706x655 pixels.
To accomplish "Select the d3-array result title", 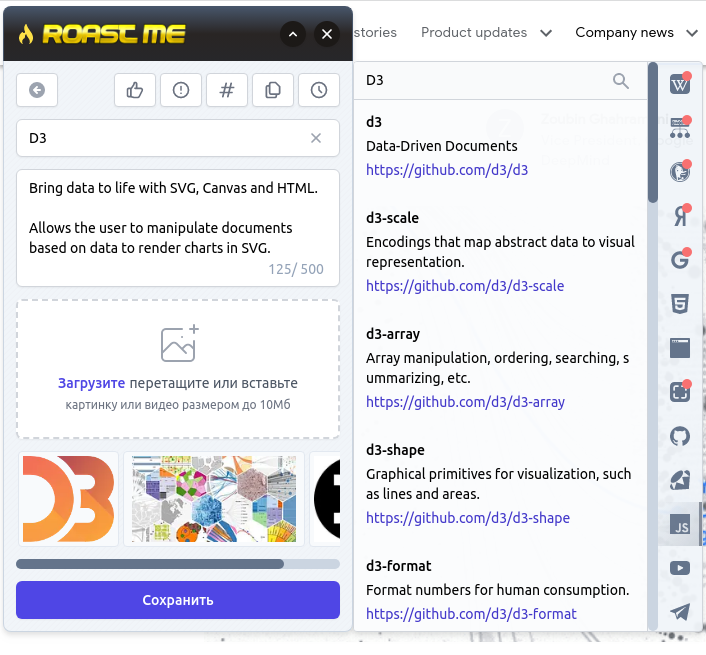I will 393,334.
